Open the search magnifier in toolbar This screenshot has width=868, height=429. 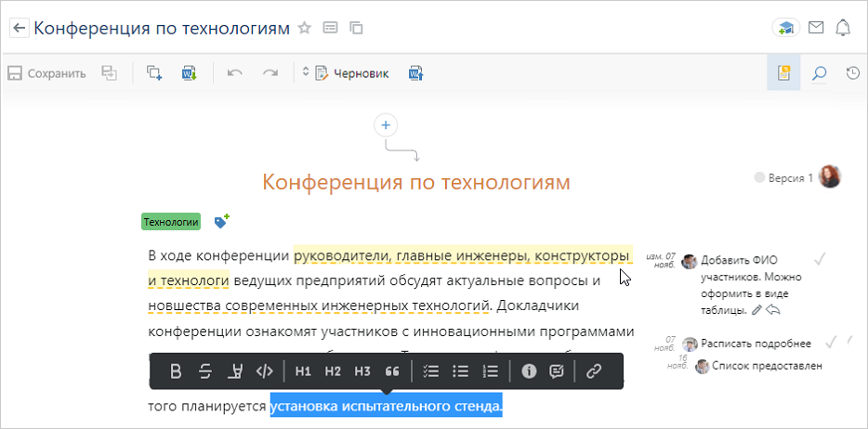coord(819,73)
